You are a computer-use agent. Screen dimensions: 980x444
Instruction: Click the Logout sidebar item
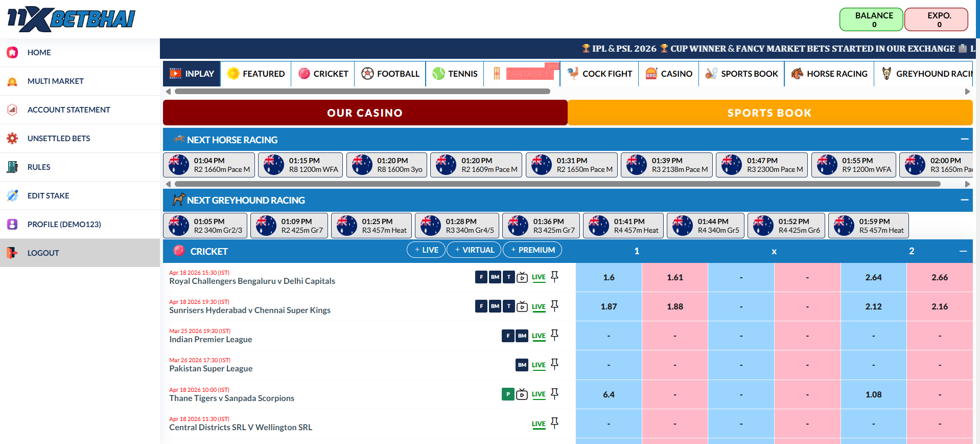80,253
